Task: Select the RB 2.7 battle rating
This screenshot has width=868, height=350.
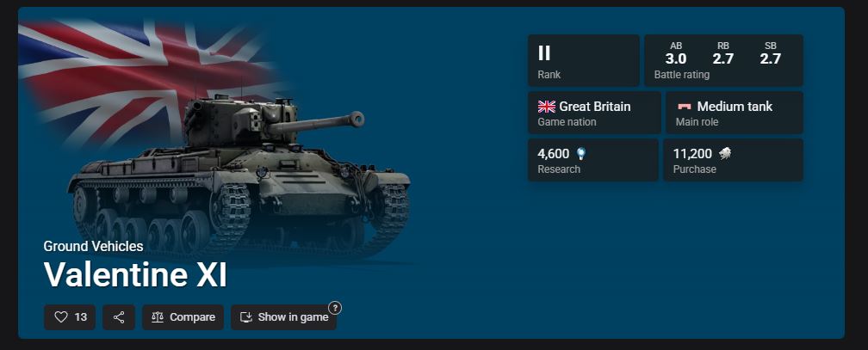Action: (x=723, y=53)
